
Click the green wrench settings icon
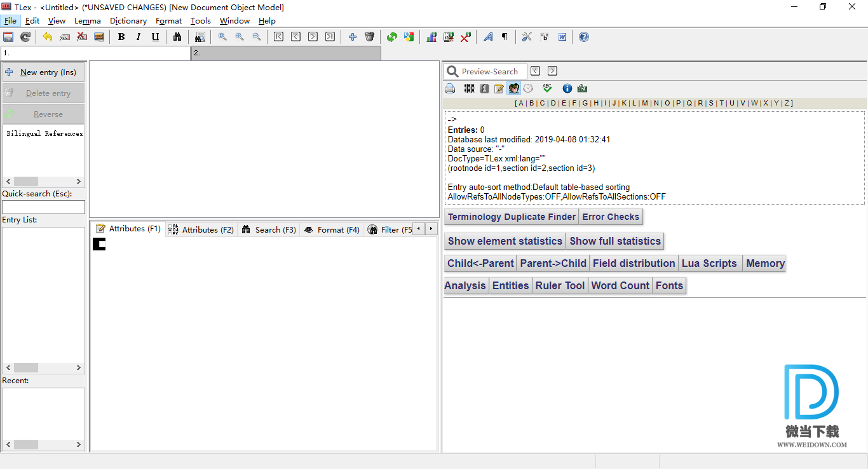pyautogui.click(x=582, y=88)
